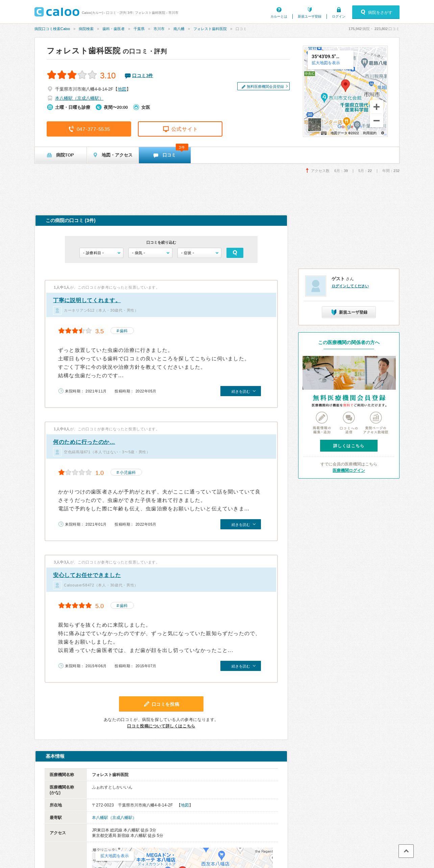Zoom in on the Google map
The image size is (434, 868).
pyautogui.click(x=376, y=107)
